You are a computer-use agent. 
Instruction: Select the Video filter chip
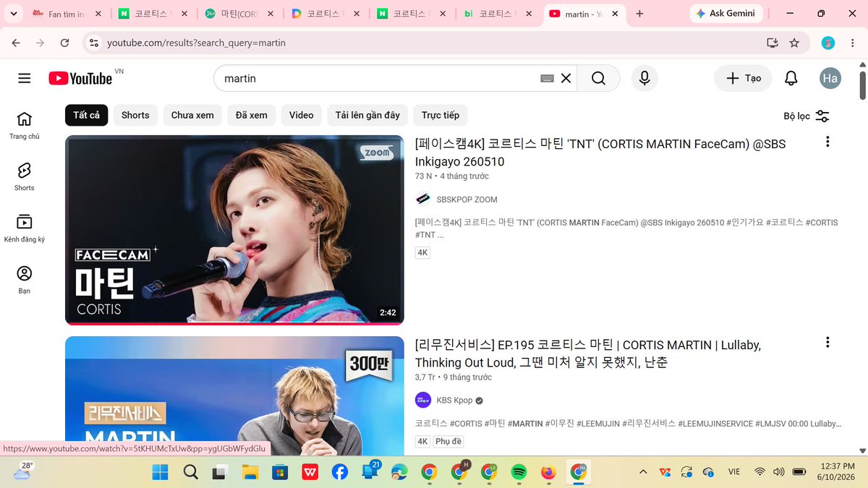[302, 115]
